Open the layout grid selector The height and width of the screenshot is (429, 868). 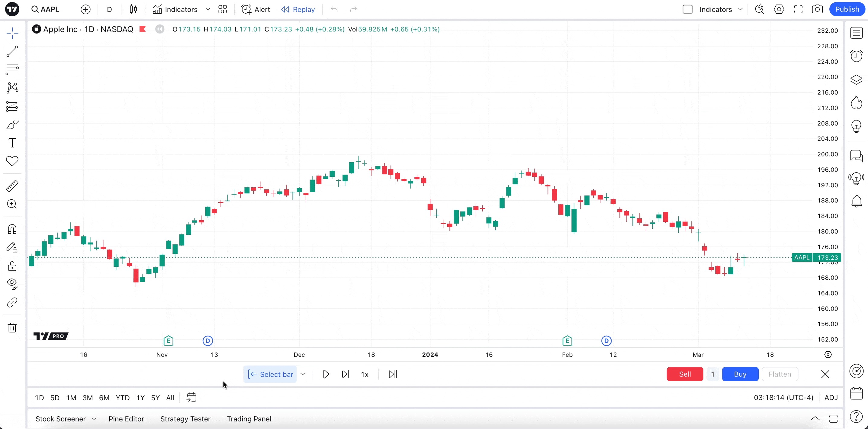click(222, 9)
